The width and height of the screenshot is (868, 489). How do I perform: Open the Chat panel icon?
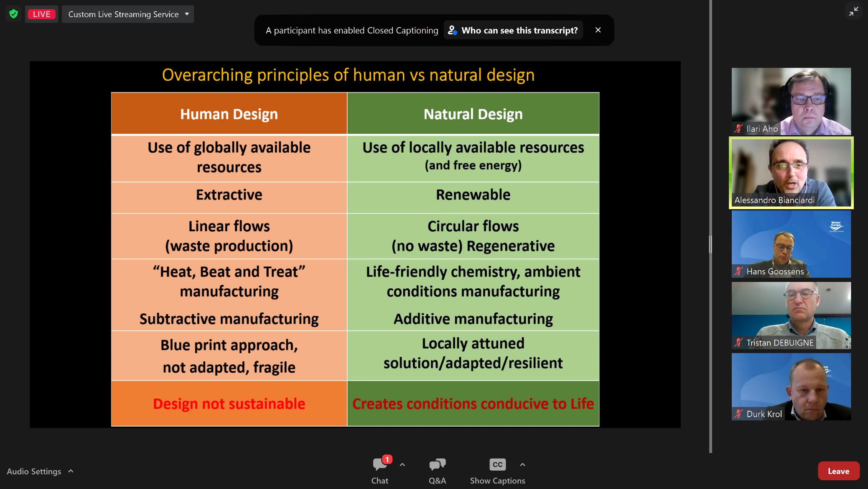pyautogui.click(x=380, y=464)
